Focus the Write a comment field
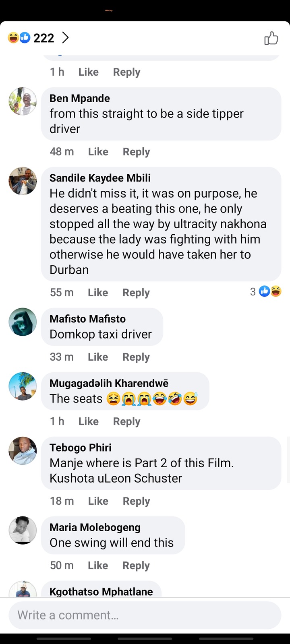The image size is (290, 644). pos(145,615)
